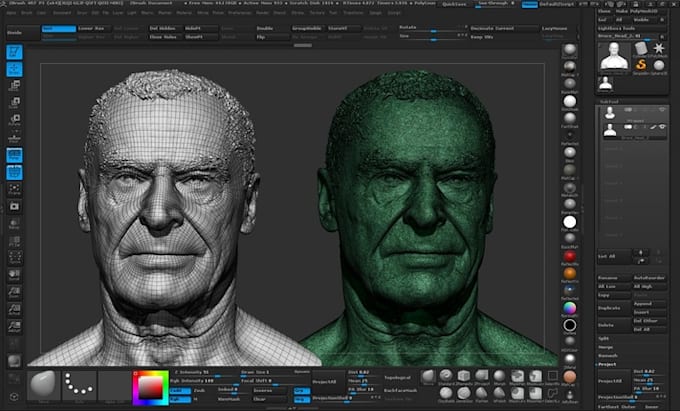Select the dots stroke type thumbnail

tap(79, 385)
